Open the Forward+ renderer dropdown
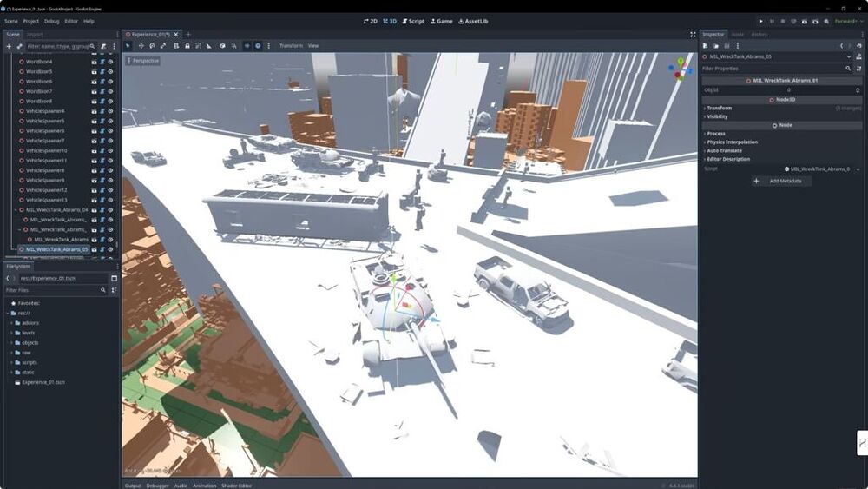 849,21
